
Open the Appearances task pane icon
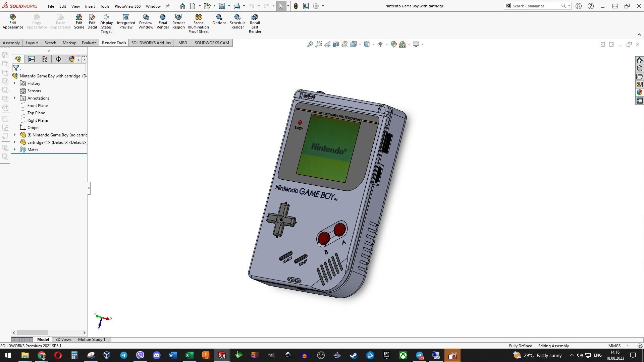click(x=639, y=93)
